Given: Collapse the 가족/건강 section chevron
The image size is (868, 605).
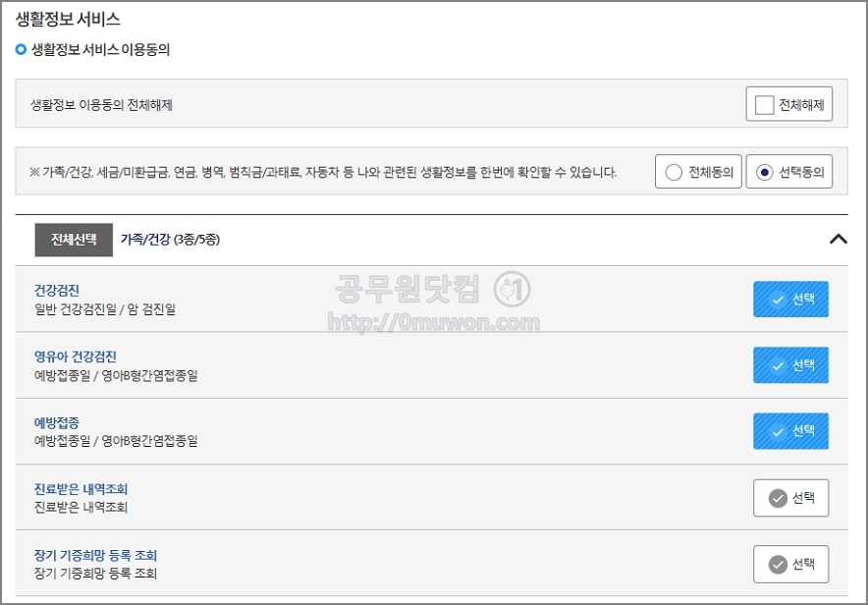Looking at the screenshot, I should tap(839, 239).
